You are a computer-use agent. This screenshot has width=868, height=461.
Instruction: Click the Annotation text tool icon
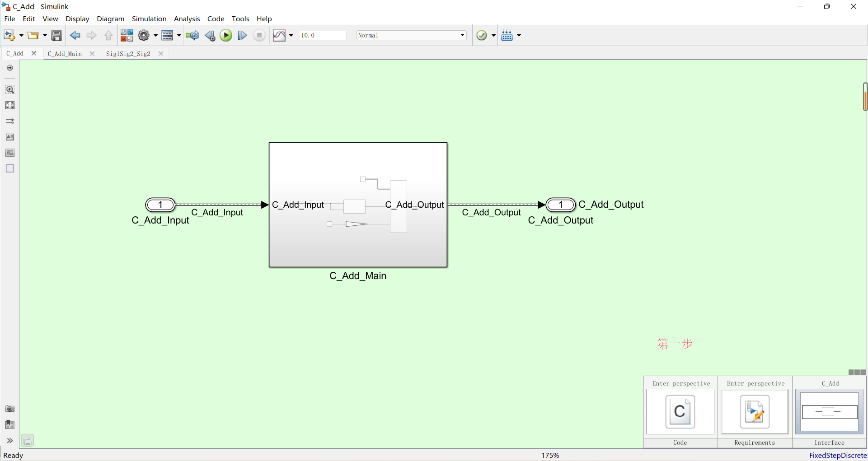coord(10,137)
